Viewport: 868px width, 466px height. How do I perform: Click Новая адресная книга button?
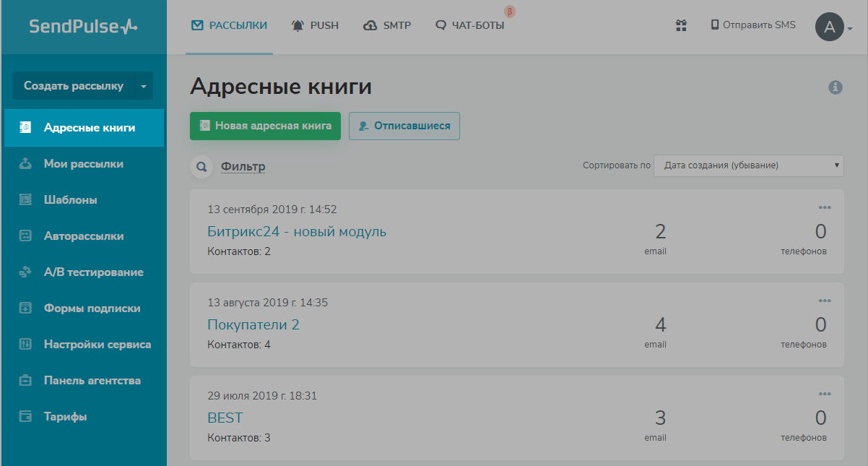coord(265,126)
